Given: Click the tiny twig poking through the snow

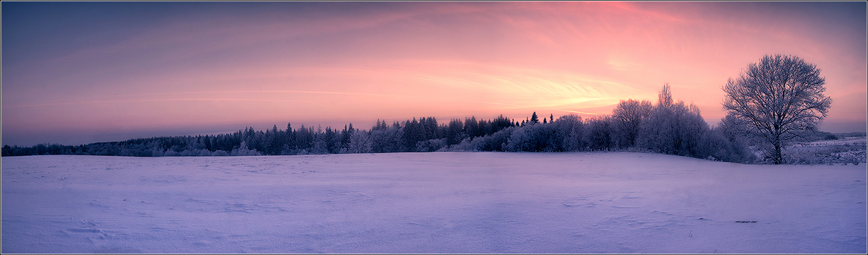Looking at the screenshot, I should point(690,234).
